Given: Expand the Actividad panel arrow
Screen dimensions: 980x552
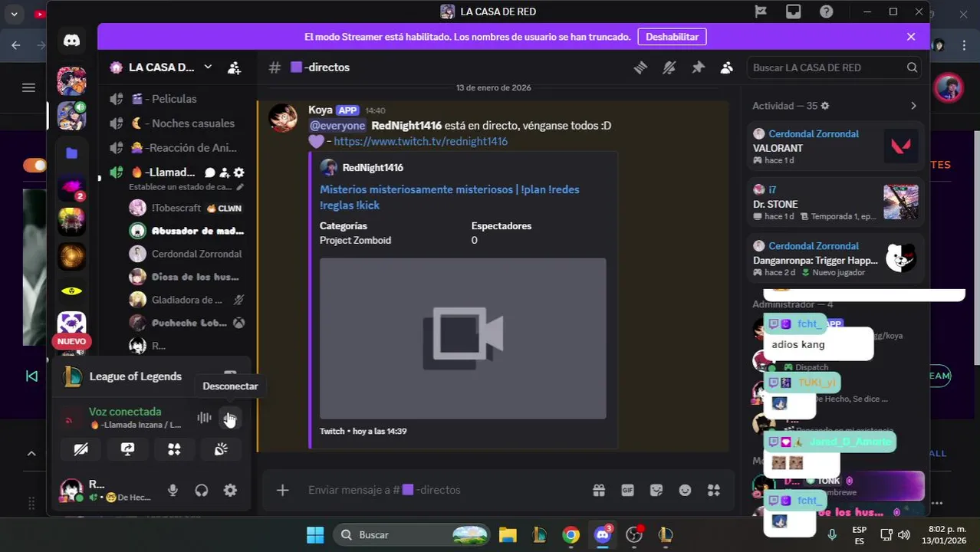Looking at the screenshot, I should [913, 106].
